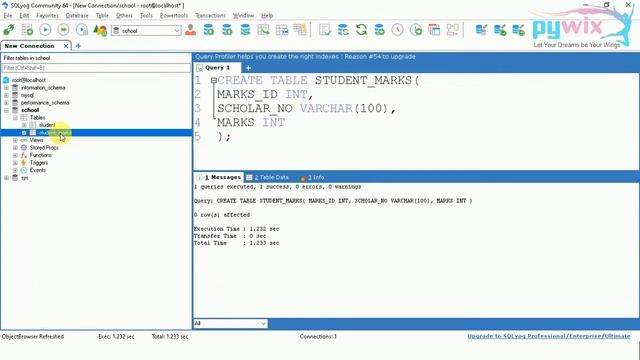
Task: Select the student table in tree
Action: 47,125
